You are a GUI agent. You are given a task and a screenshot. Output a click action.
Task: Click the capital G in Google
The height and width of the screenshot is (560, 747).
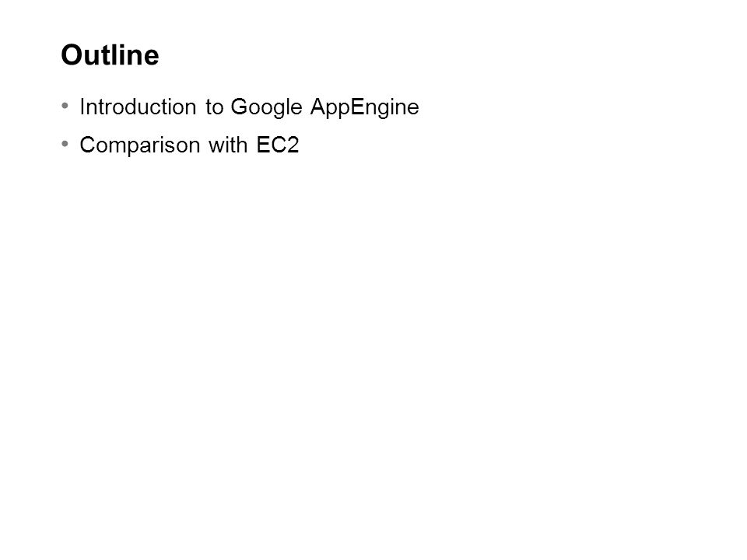[x=239, y=107]
